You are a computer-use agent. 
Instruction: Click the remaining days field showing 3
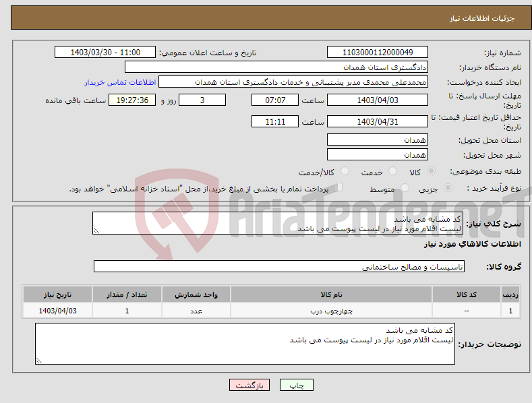pyautogui.click(x=202, y=100)
